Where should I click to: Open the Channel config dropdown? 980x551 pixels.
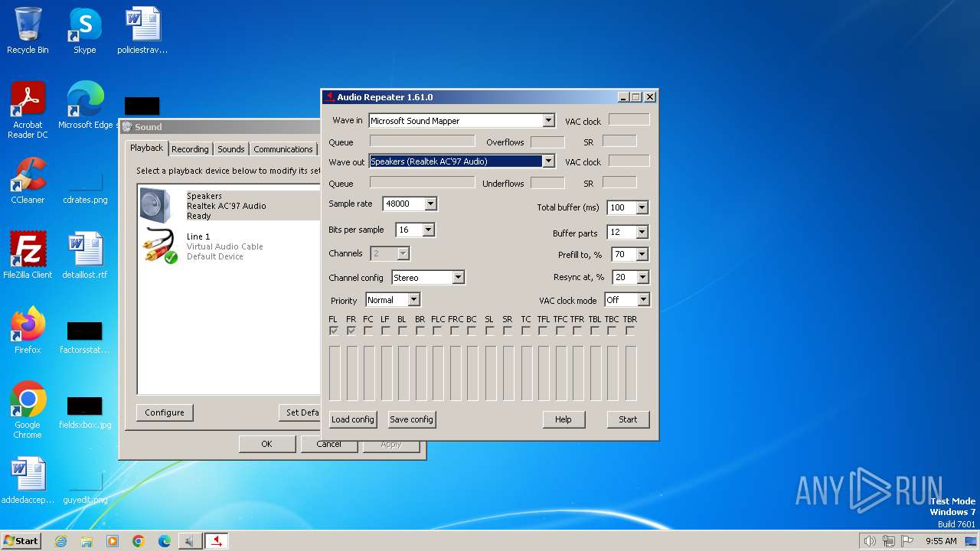pyautogui.click(x=458, y=278)
